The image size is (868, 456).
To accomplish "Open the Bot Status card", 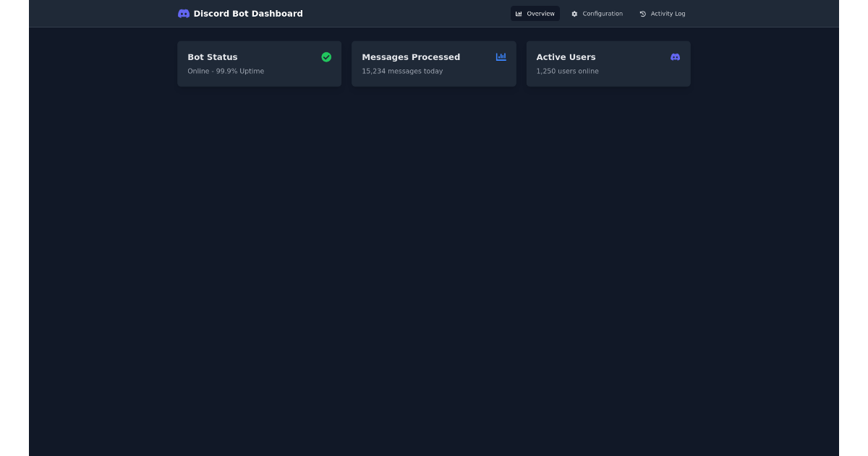I will click(259, 64).
